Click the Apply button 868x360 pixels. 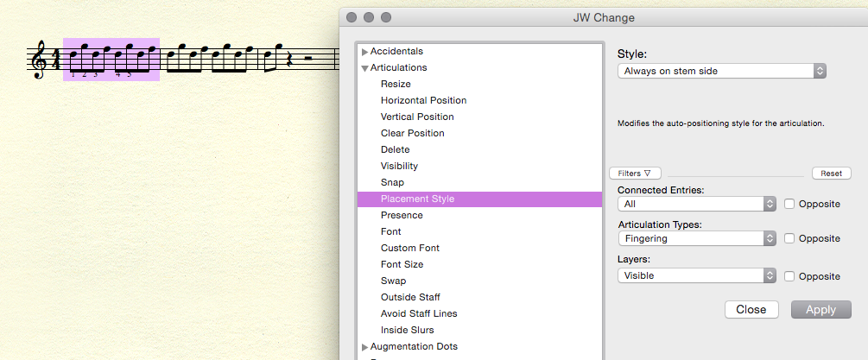pyautogui.click(x=820, y=310)
